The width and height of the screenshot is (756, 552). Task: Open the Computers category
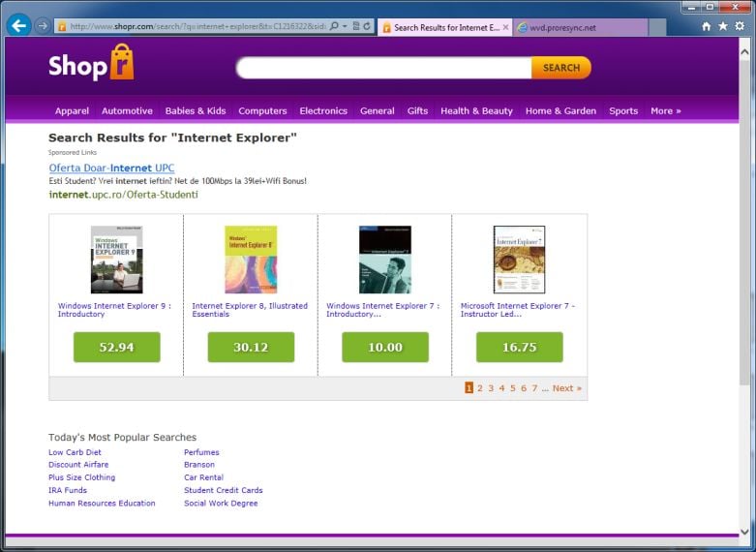262,111
